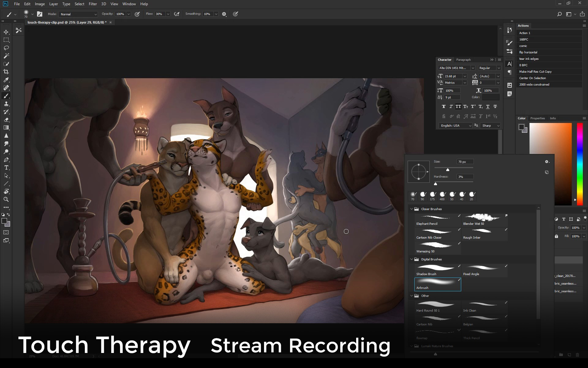Run the 'flip horizontal' action

528,52
